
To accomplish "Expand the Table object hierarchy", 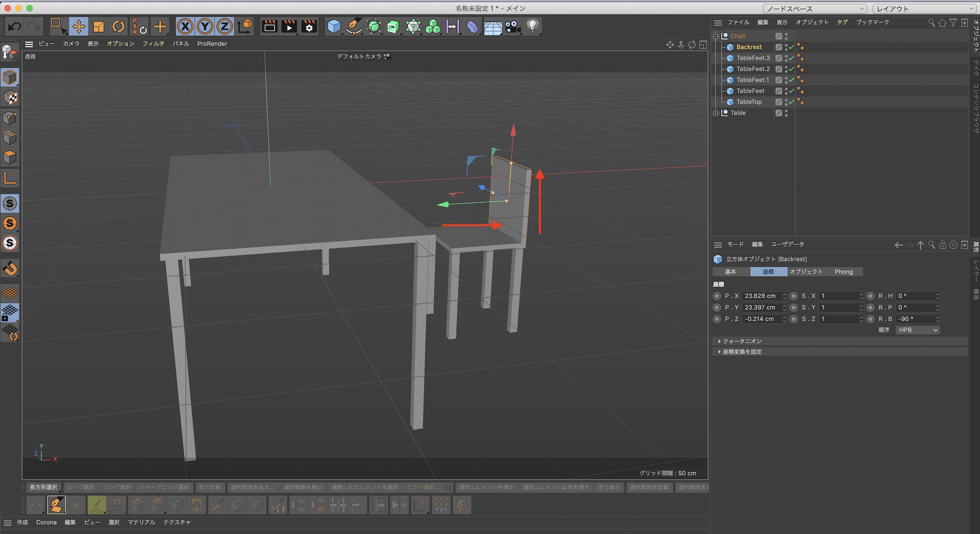I will (716, 113).
